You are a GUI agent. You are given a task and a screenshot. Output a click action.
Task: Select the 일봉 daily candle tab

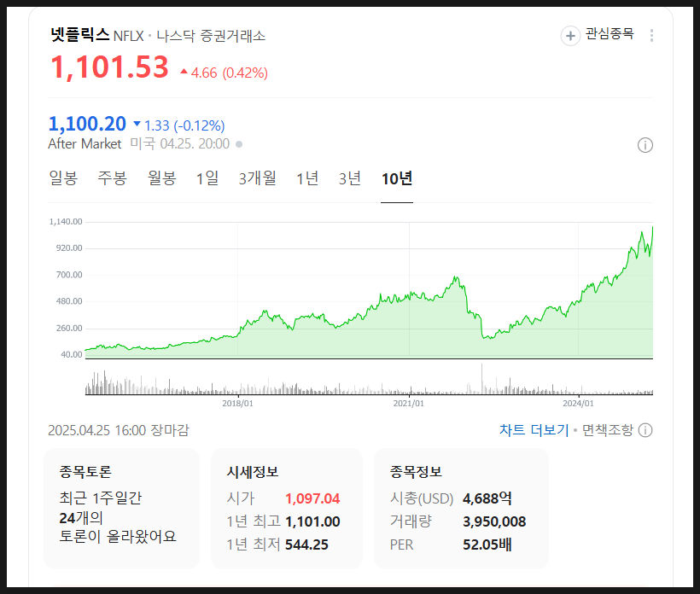tap(63, 178)
